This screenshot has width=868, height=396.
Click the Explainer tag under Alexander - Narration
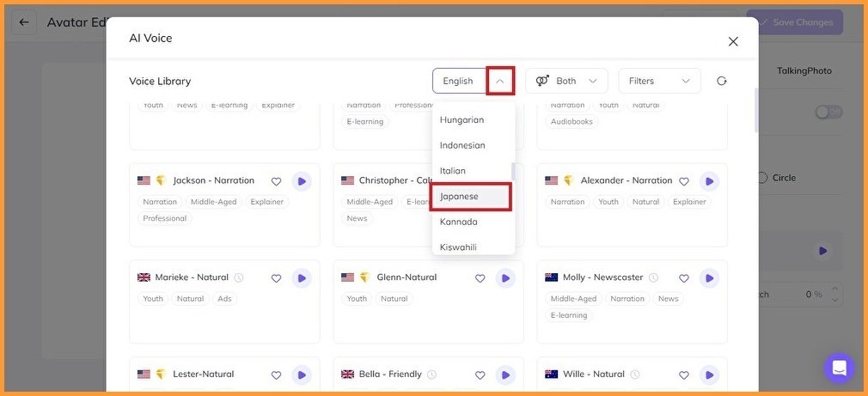click(689, 202)
